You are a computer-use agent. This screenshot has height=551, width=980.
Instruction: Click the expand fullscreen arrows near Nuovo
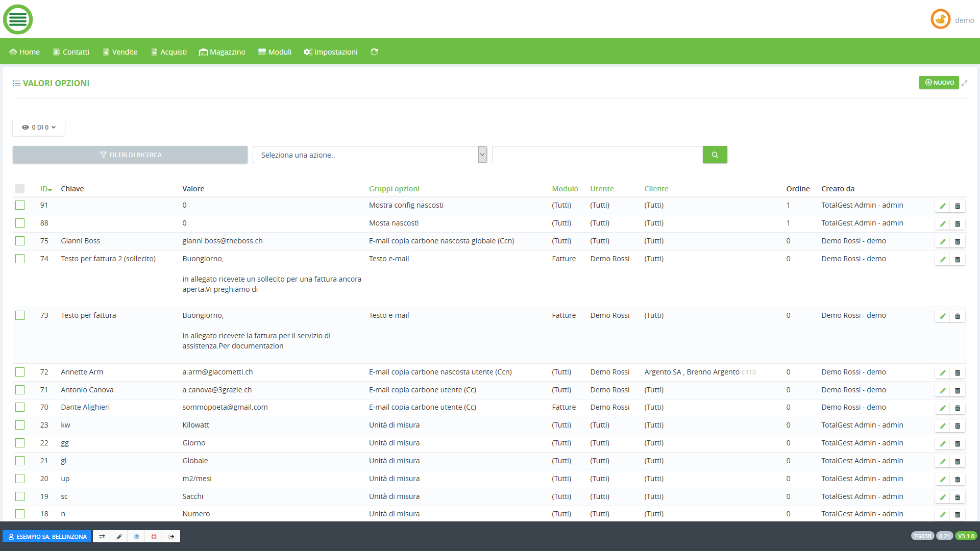point(964,83)
